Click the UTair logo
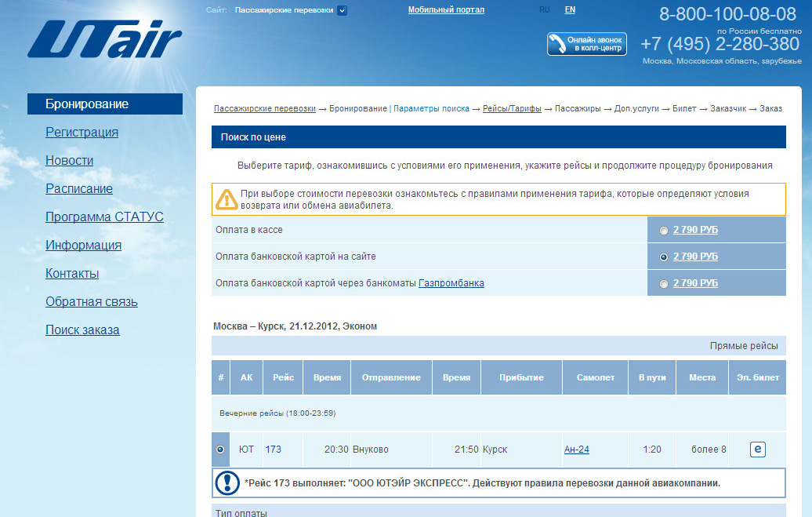 (104, 39)
